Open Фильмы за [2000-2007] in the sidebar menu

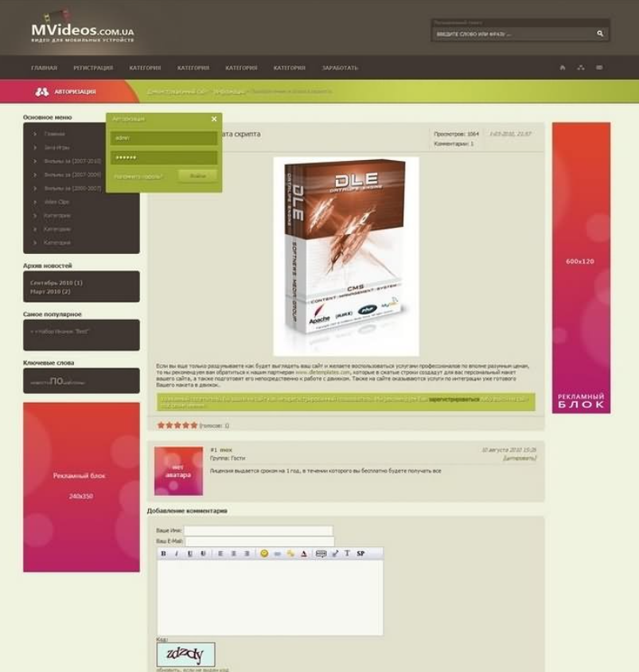pyautogui.click(x=72, y=188)
